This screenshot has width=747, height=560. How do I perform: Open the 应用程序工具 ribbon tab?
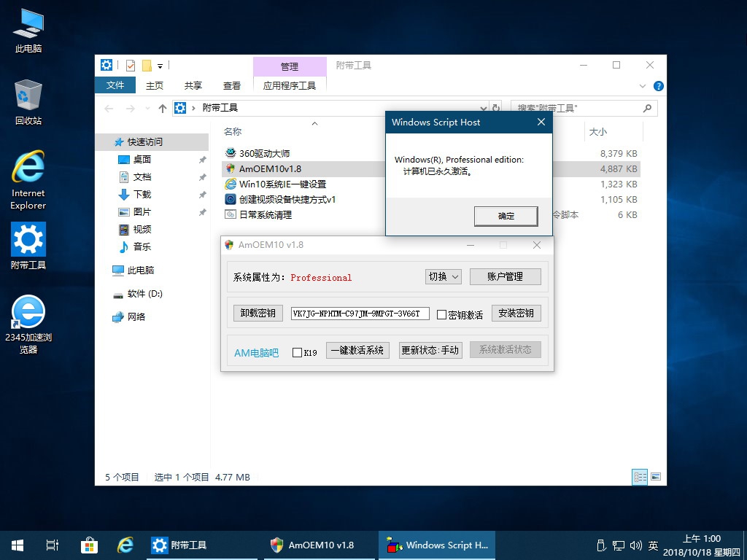pyautogui.click(x=290, y=86)
